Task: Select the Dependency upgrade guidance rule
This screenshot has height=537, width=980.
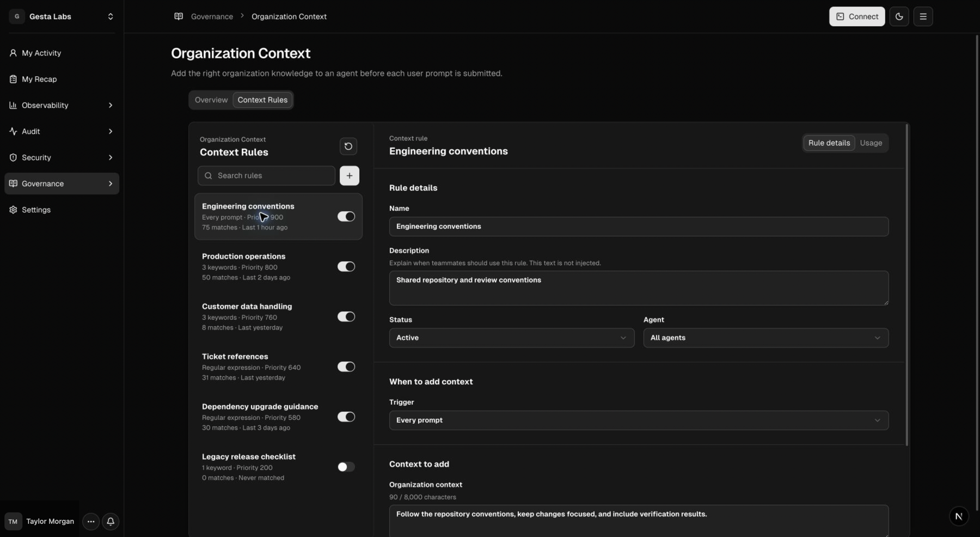Action: click(278, 417)
